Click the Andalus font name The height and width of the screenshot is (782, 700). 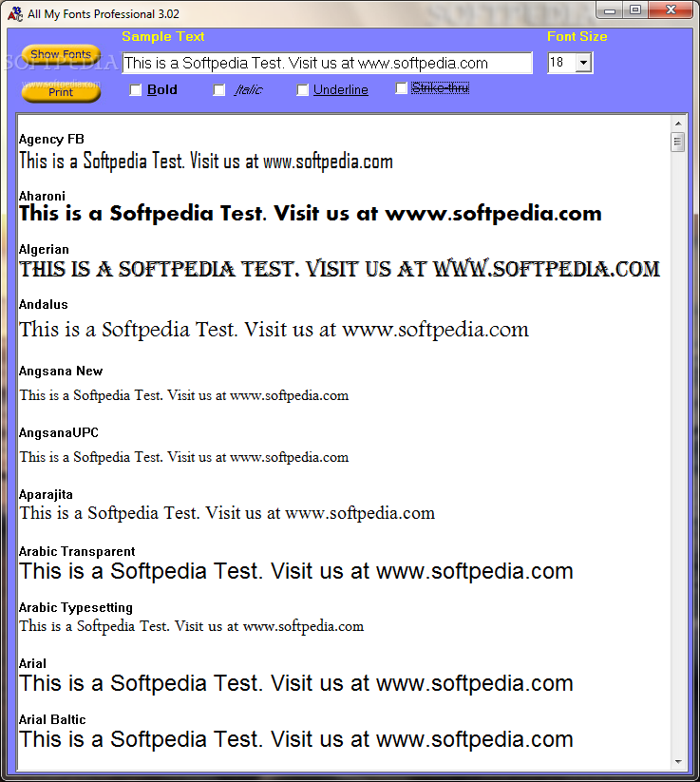44,304
